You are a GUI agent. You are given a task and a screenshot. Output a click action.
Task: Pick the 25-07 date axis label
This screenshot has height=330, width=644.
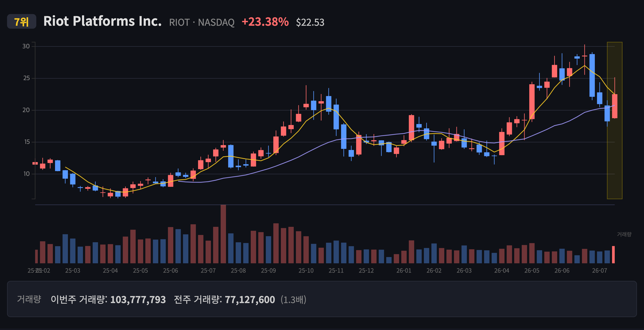[x=208, y=271]
